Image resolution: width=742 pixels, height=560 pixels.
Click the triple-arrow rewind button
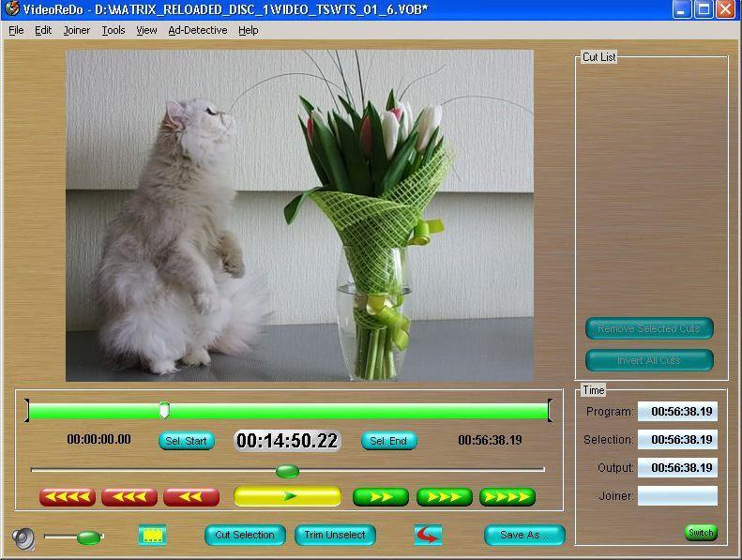click(129, 497)
